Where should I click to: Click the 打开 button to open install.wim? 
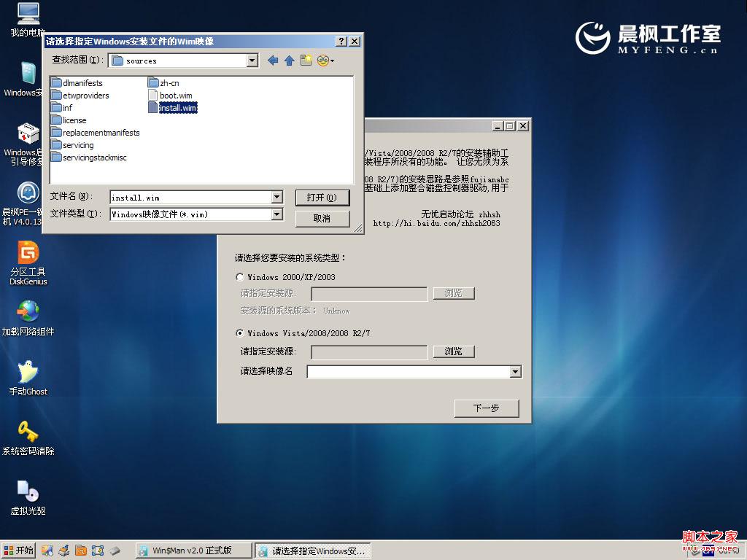click(x=322, y=197)
